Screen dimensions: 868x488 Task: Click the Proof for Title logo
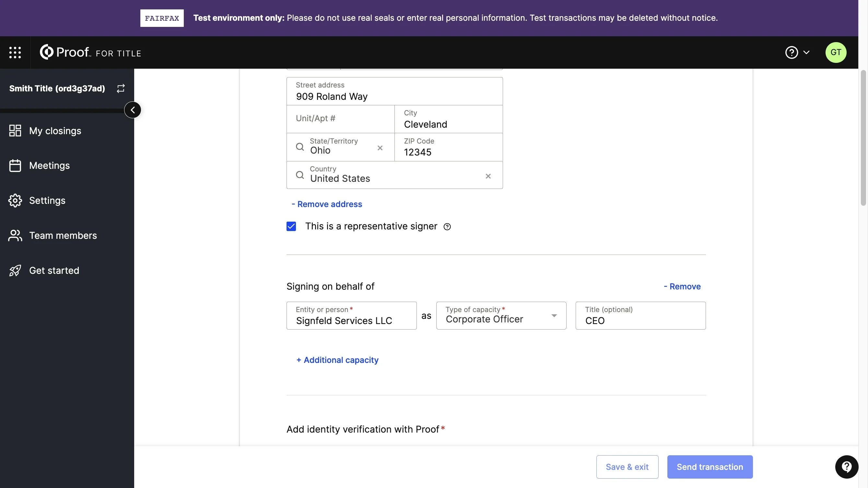90,52
